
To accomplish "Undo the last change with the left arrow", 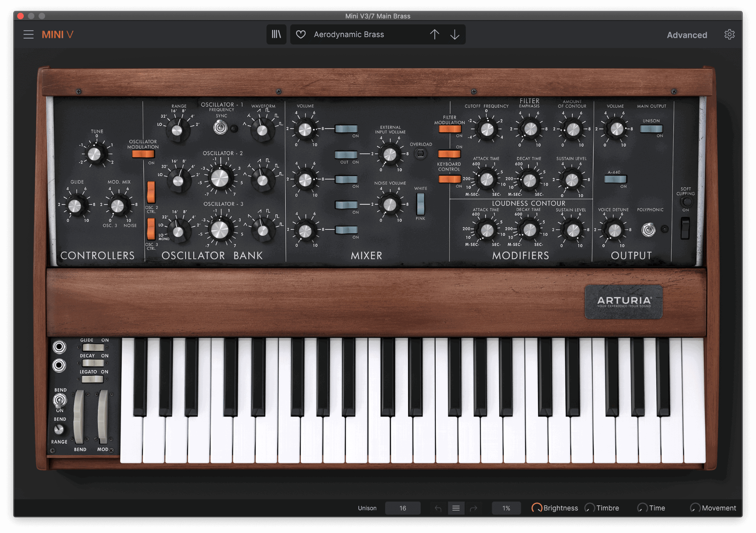I will pyautogui.click(x=437, y=508).
